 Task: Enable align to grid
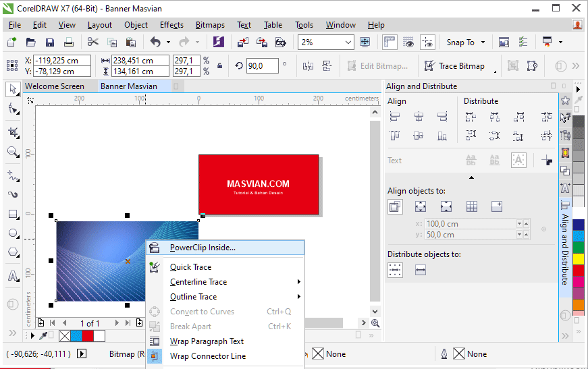point(472,207)
